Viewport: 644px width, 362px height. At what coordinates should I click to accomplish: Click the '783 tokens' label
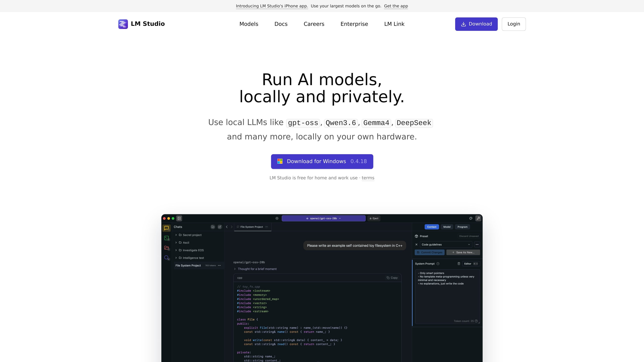point(210,265)
